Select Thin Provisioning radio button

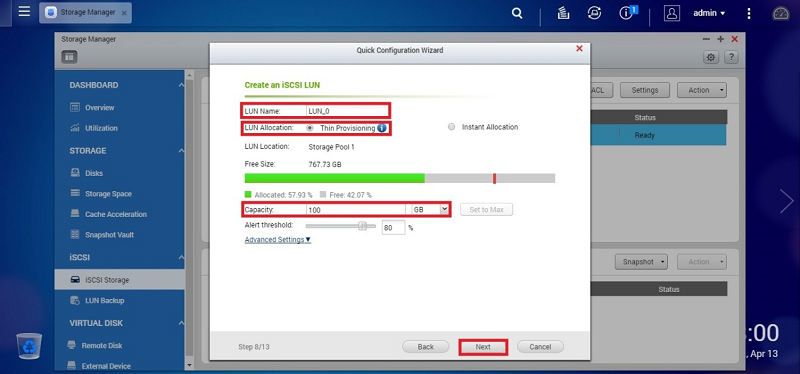point(310,128)
